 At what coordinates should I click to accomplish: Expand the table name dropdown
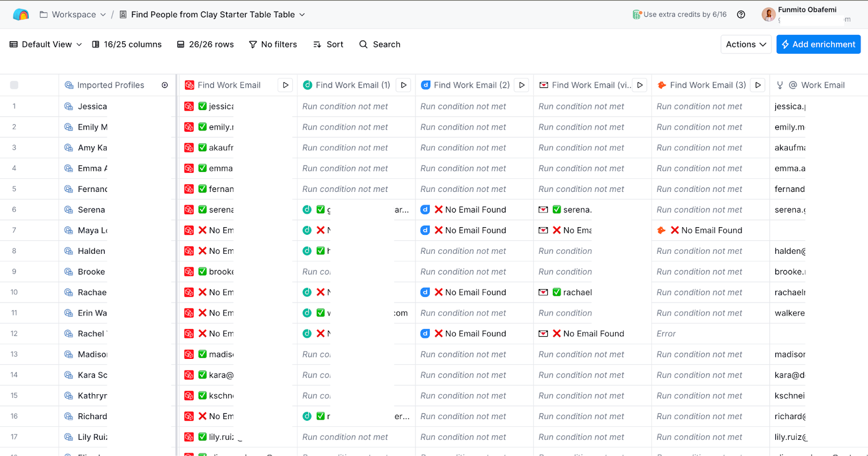click(302, 15)
